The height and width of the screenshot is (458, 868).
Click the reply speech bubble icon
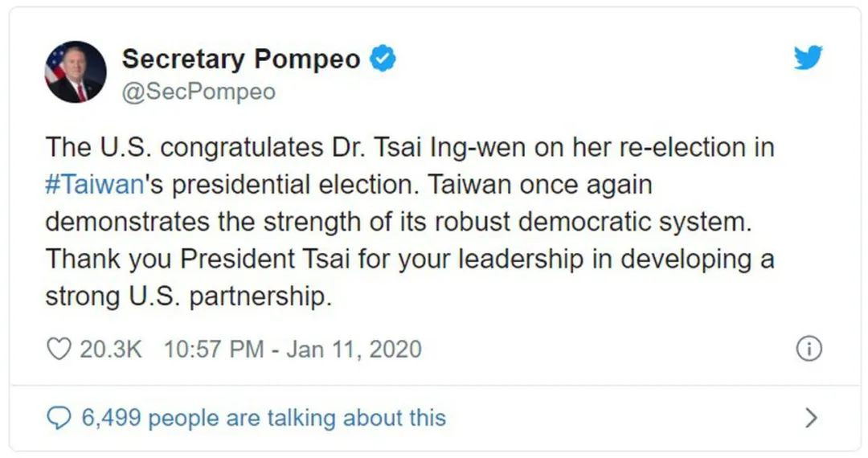(59, 418)
